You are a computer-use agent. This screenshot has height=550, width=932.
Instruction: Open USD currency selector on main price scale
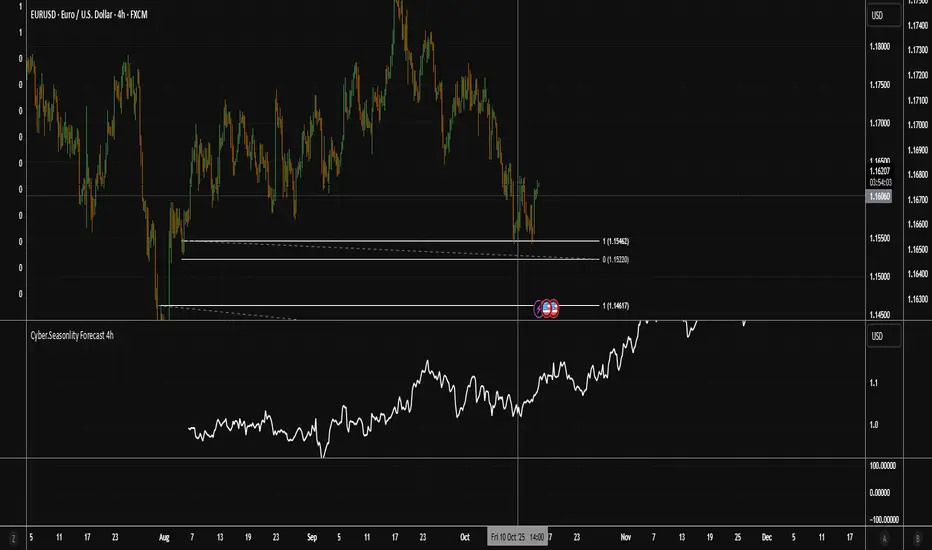tap(884, 15)
